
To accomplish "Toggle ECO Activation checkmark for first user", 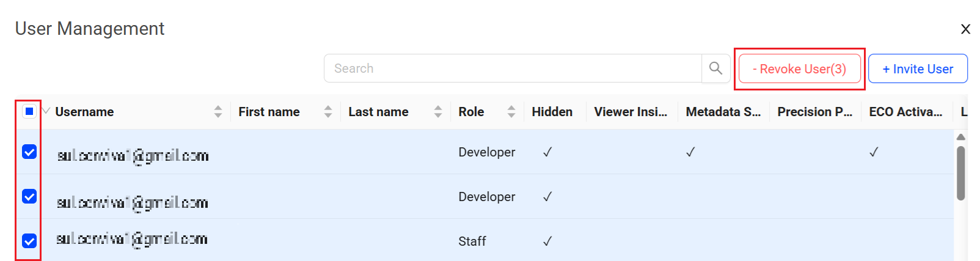I will click(x=874, y=152).
